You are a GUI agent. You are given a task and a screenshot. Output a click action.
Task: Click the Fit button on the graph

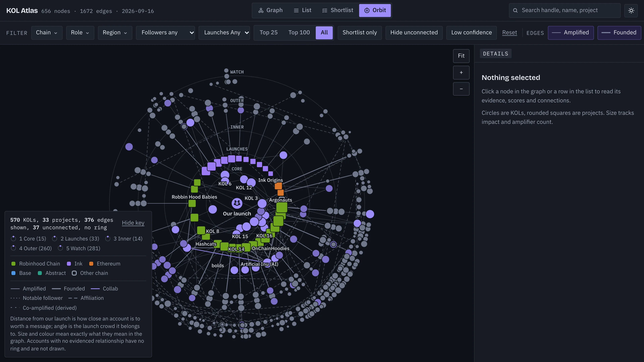click(461, 56)
